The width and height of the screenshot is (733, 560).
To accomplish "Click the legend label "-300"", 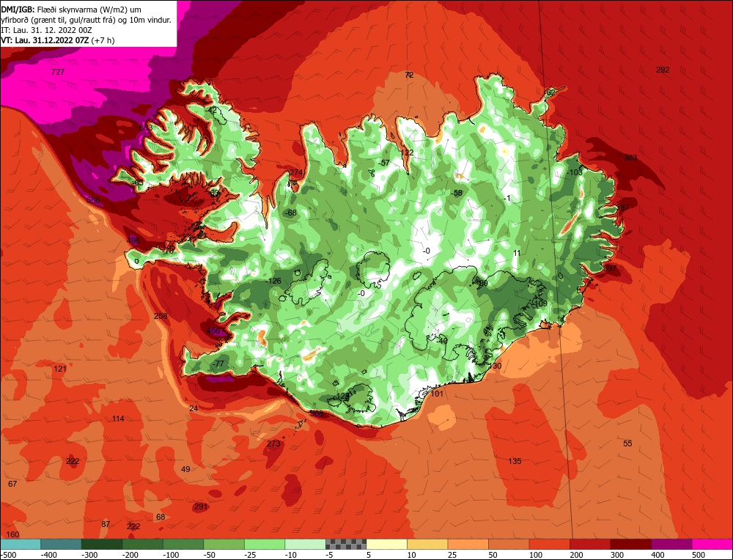I will tap(89, 555).
